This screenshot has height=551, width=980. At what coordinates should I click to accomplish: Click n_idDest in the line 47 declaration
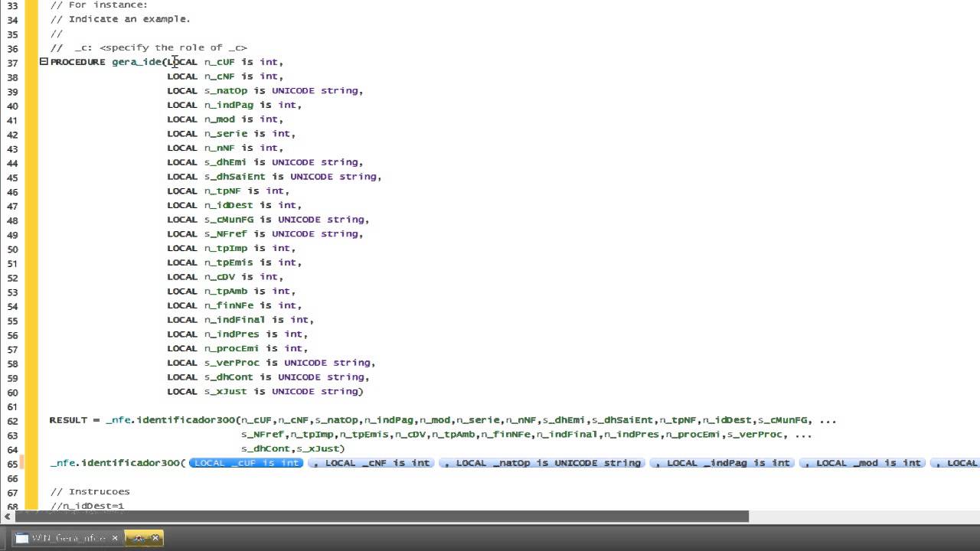point(229,205)
